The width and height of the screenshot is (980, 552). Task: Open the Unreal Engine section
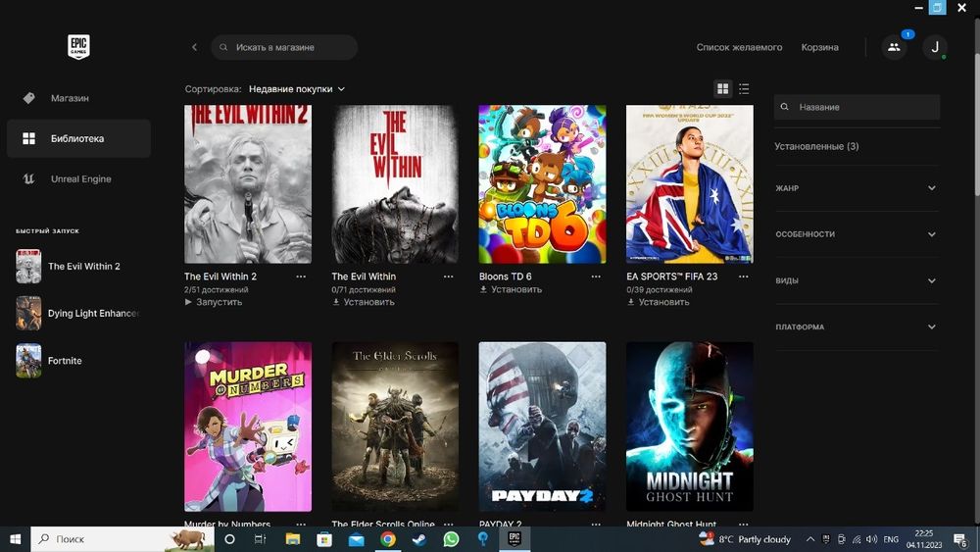pos(78,178)
